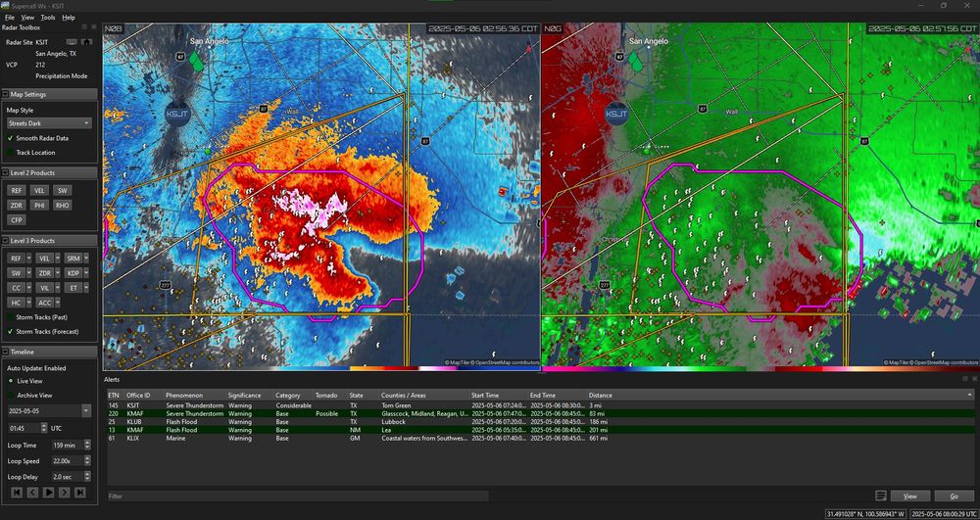The height and width of the screenshot is (520, 980).
Task: Select Level 2 REF product
Action: (x=17, y=190)
